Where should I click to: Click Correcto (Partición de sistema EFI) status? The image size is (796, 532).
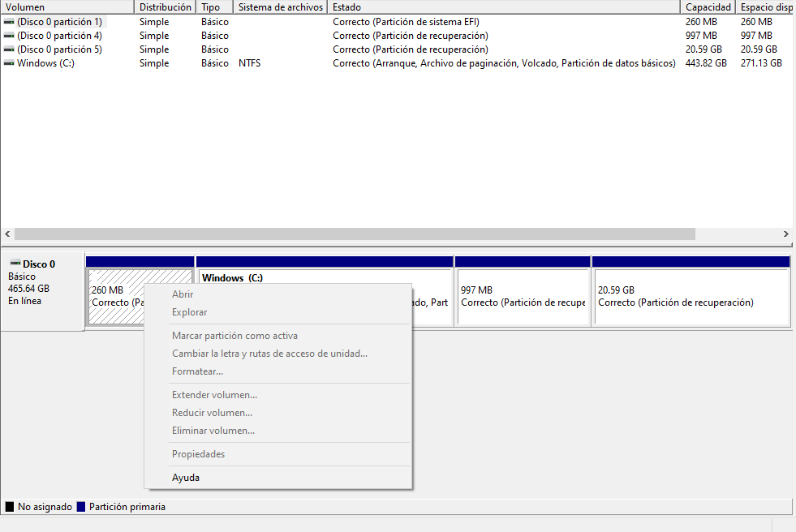point(406,22)
